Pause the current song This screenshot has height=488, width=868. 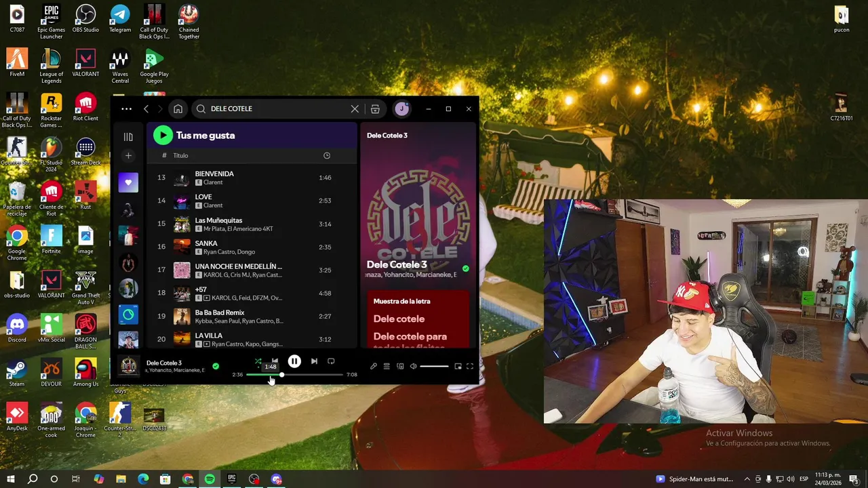click(294, 361)
